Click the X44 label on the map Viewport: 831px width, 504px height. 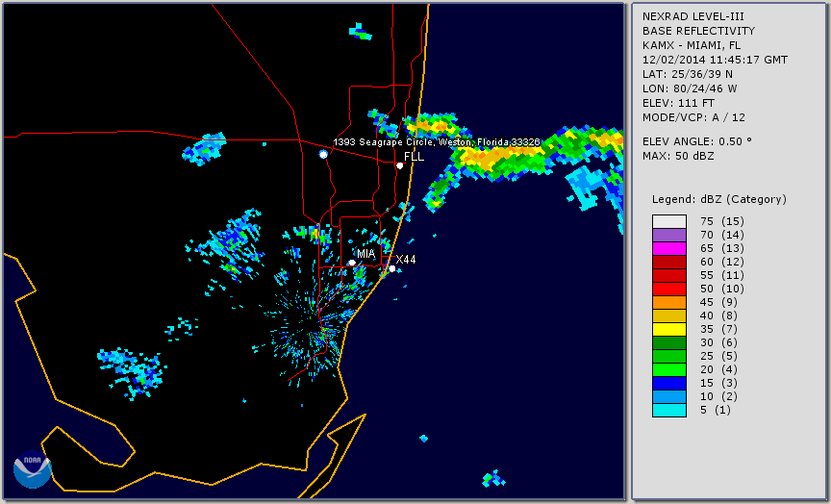[406, 259]
